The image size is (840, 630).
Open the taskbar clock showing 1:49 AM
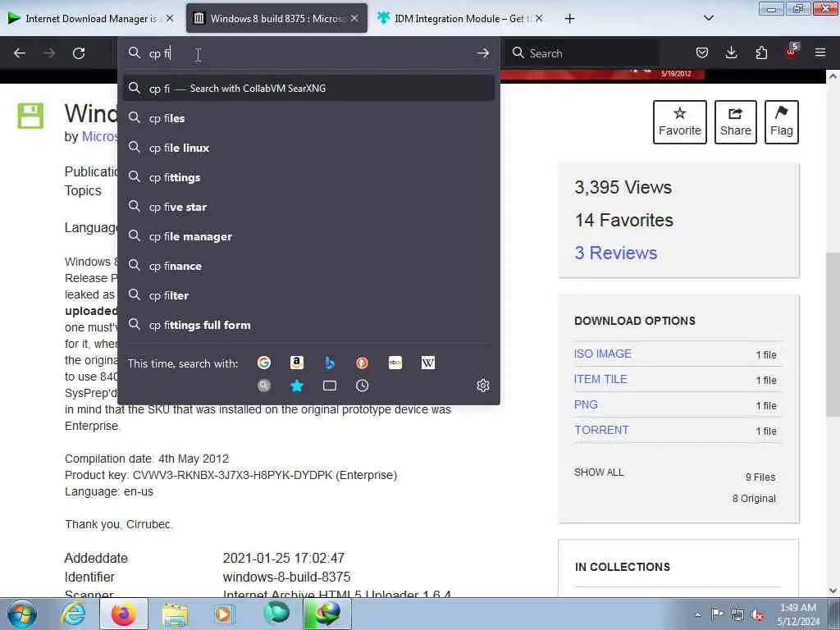pos(798,614)
